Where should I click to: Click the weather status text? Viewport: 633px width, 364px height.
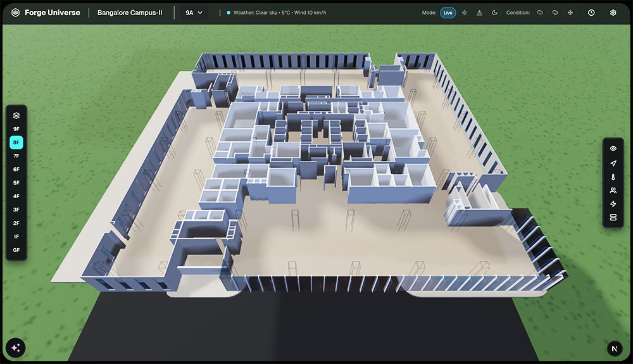(280, 13)
